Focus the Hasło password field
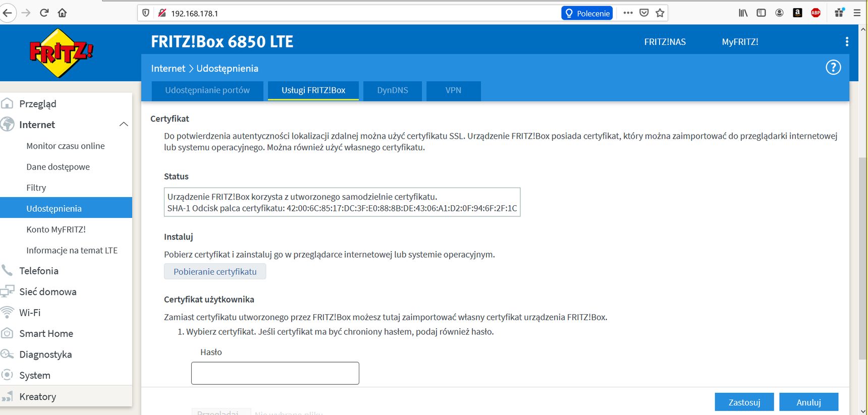Screen dimensions: 868x415 [275, 373]
